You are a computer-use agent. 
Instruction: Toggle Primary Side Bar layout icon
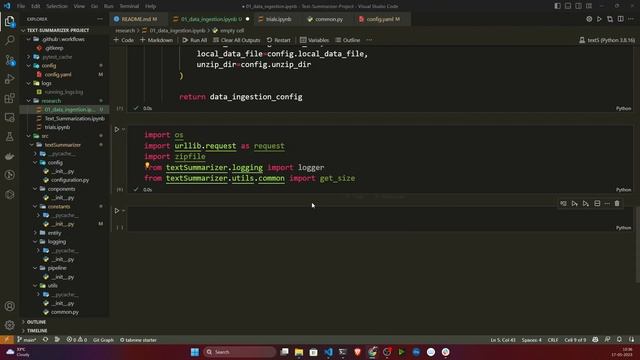pyautogui.click(x=558, y=6)
